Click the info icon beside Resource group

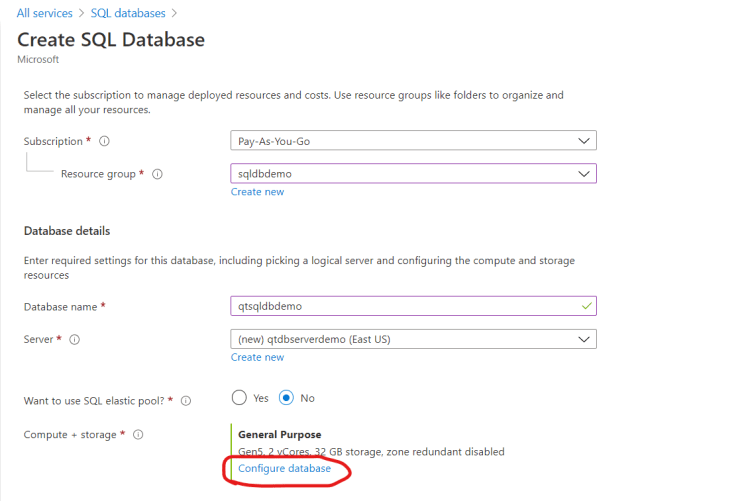coord(157,174)
